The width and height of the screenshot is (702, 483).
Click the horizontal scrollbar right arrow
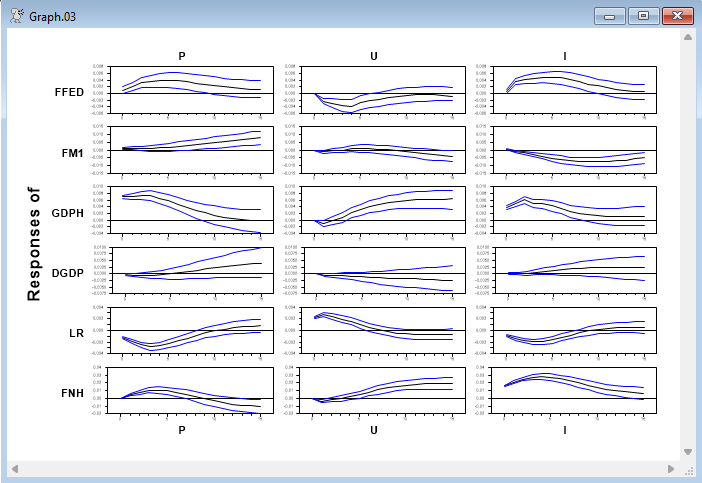pos(671,469)
